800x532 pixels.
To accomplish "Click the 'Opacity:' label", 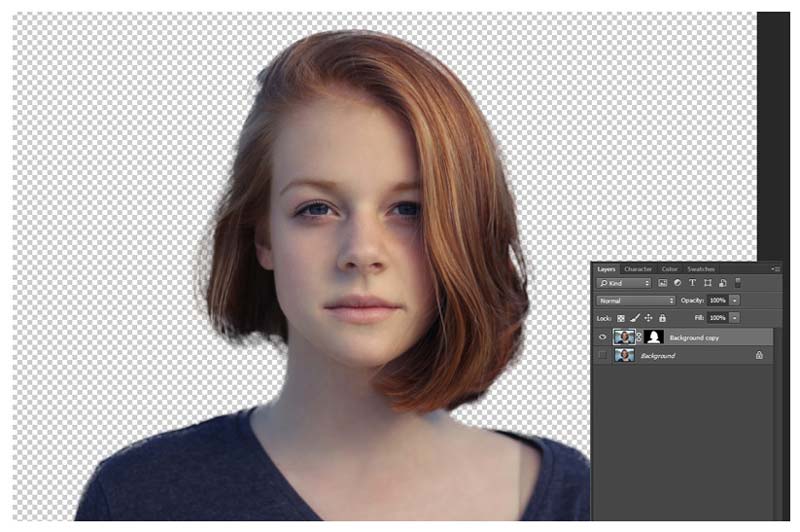I will [x=692, y=300].
